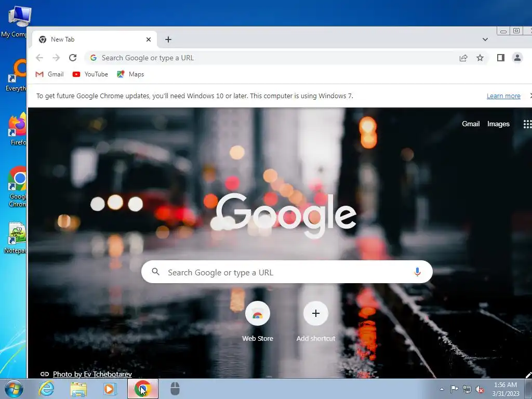532x399 pixels.
Task: Click the network tray icon
Action: click(x=467, y=389)
